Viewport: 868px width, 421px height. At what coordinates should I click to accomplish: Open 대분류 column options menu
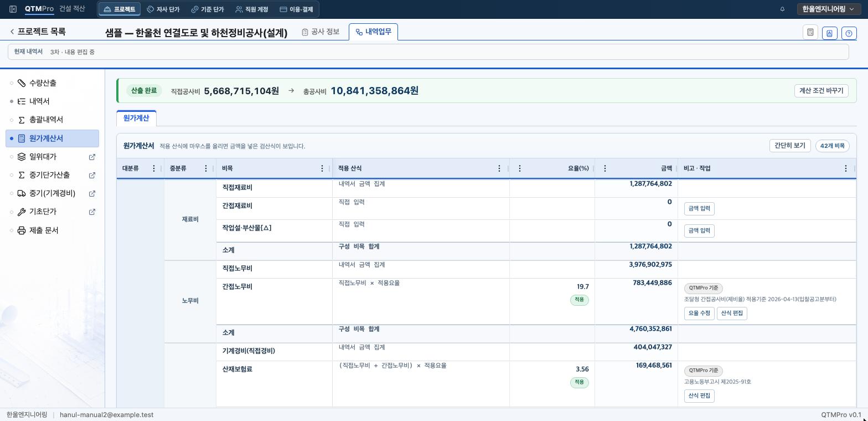tap(154, 168)
